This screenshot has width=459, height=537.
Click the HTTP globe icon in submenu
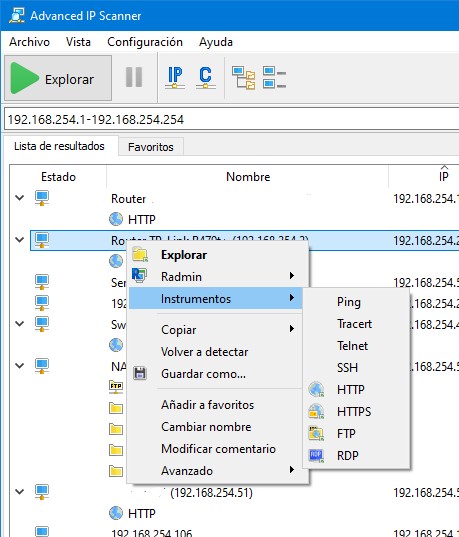[316, 389]
